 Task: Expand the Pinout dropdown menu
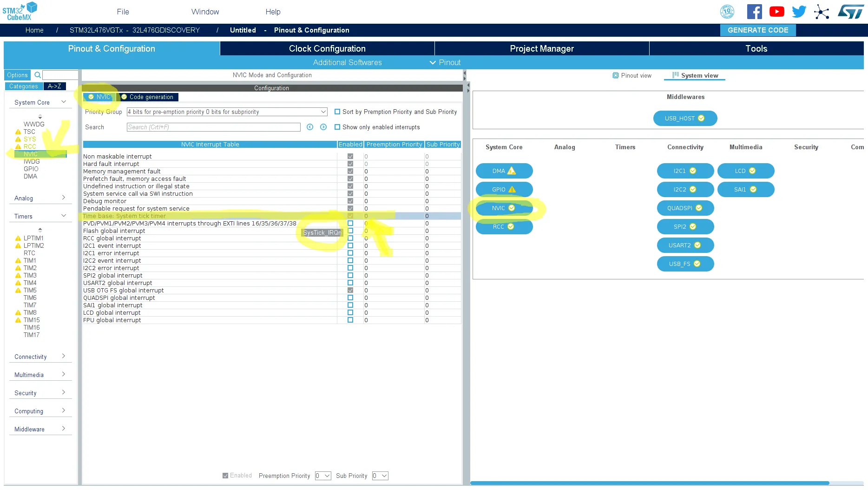[x=445, y=62]
